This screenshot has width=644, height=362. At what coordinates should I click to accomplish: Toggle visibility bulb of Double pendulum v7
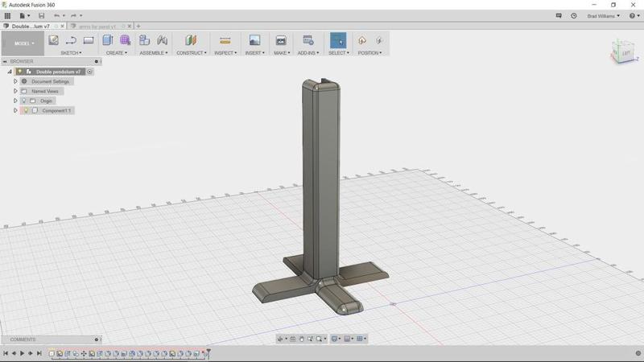point(19,72)
